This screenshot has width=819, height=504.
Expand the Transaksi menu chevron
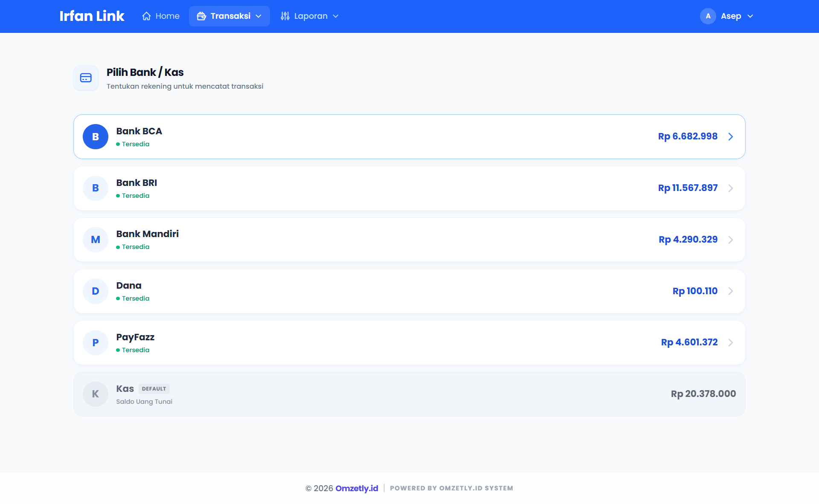258,16
